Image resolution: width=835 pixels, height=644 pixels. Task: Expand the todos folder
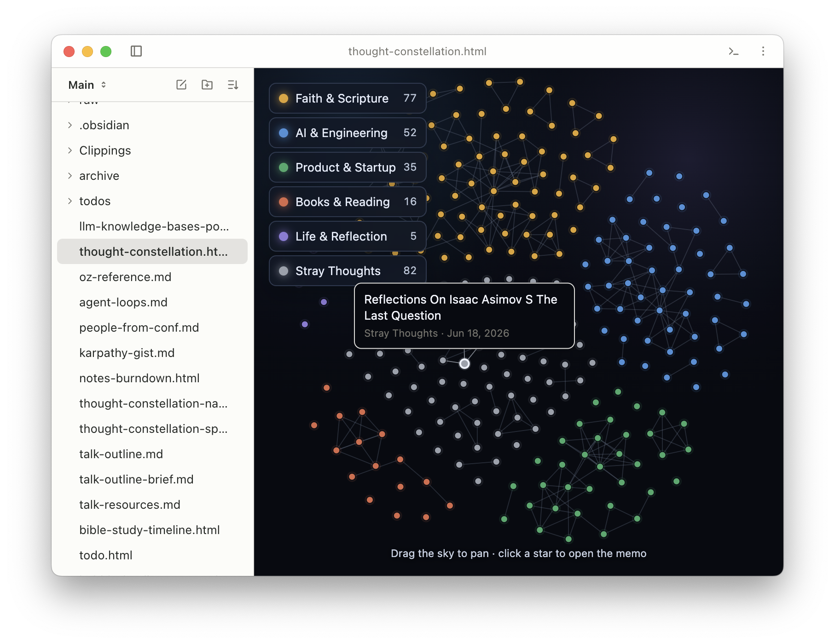pos(152,201)
